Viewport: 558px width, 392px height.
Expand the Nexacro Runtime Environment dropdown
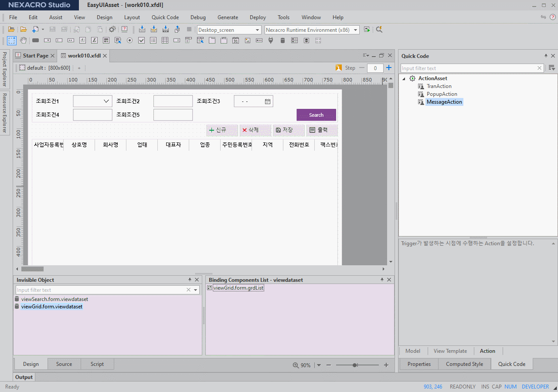[x=356, y=30]
